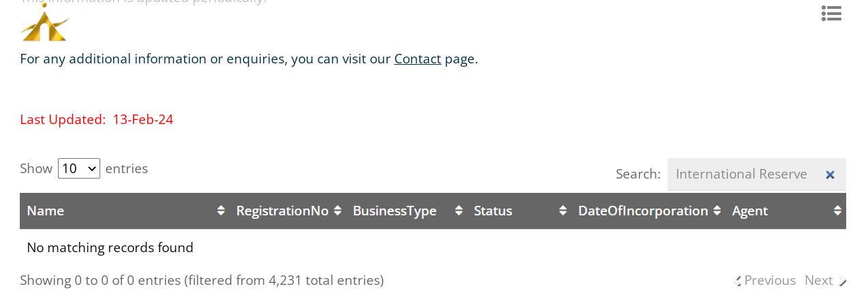The image size is (868, 306).
Task: Click the BusinessType column header text
Action: pos(395,211)
